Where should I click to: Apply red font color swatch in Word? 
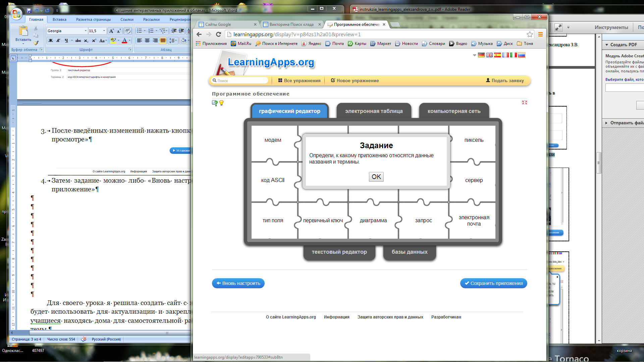[124, 41]
